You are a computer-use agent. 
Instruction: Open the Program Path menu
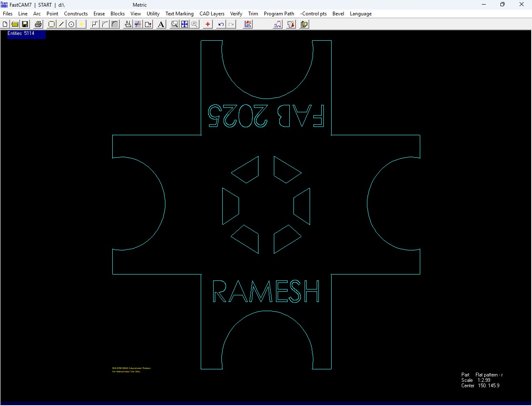point(279,14)
